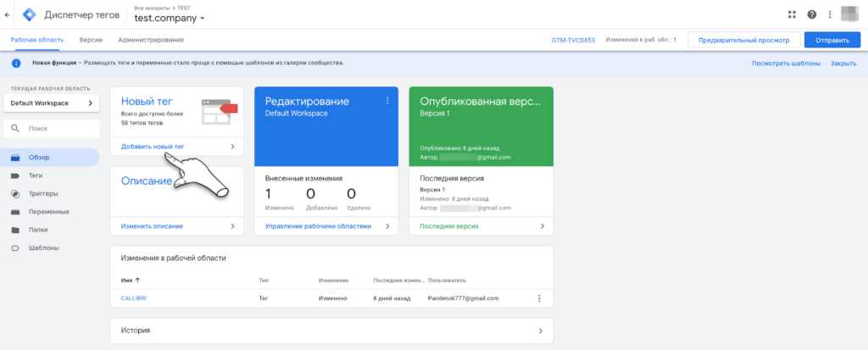
Task: Switch to the Администрирование tab
Action: [x=151, y=40]
